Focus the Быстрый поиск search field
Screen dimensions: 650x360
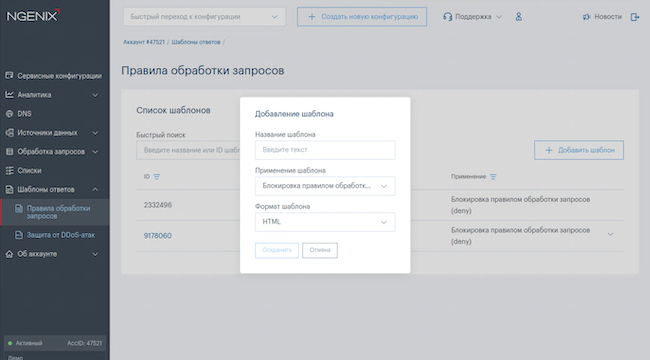click(x=188, y=150)
